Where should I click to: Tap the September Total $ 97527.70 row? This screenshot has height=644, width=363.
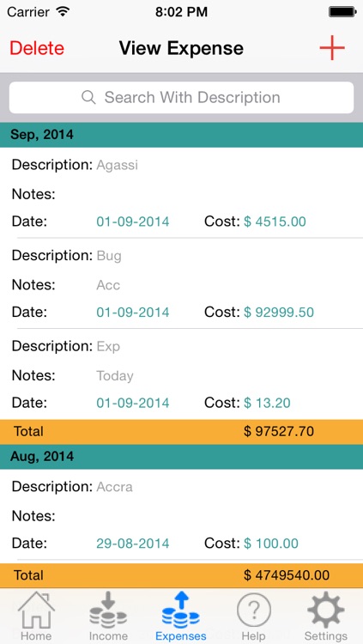[182, 432]
